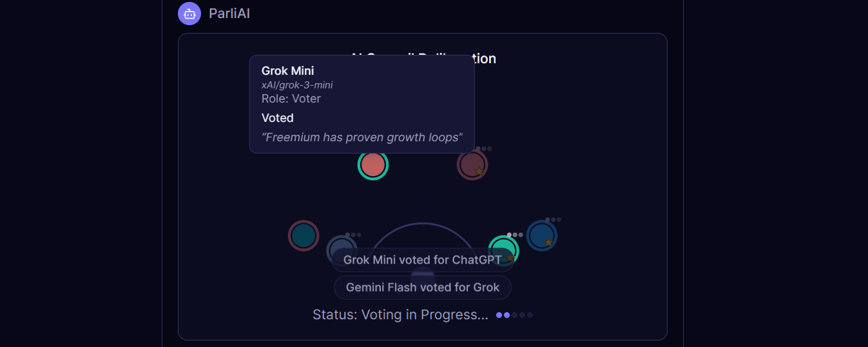This screenshot has height=347, width=868.
Task: Click the "Gemini Flash voted for Grok" message
Action: pyautogui.click(x=422, y=287)
